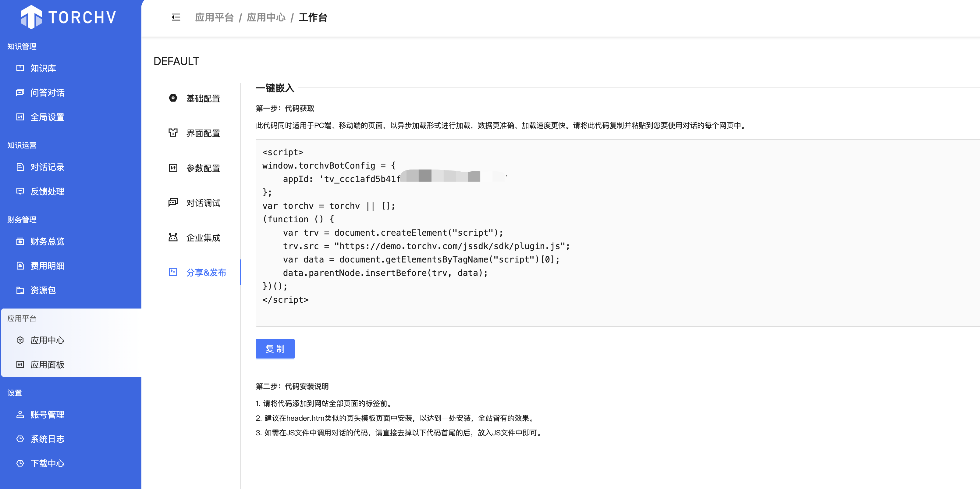Click instruction line mentioning header.htm
This screenshot has height=489, width=980.
pos(396,418)
